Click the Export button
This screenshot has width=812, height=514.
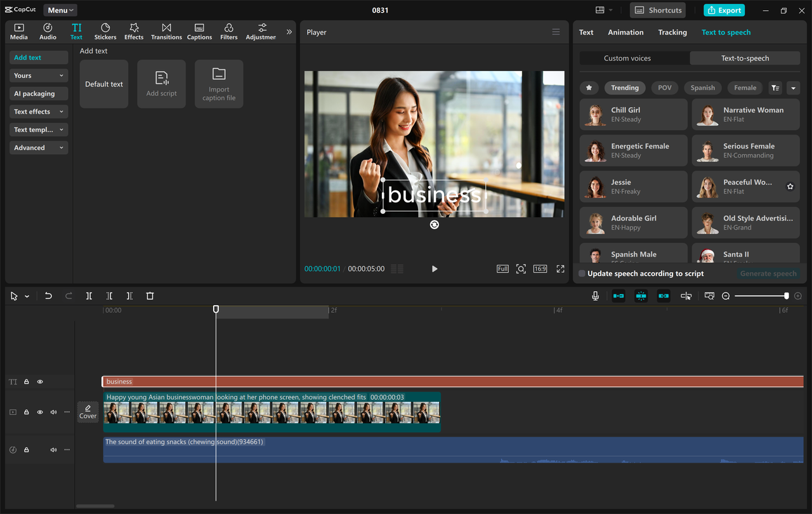click(724, 10)
